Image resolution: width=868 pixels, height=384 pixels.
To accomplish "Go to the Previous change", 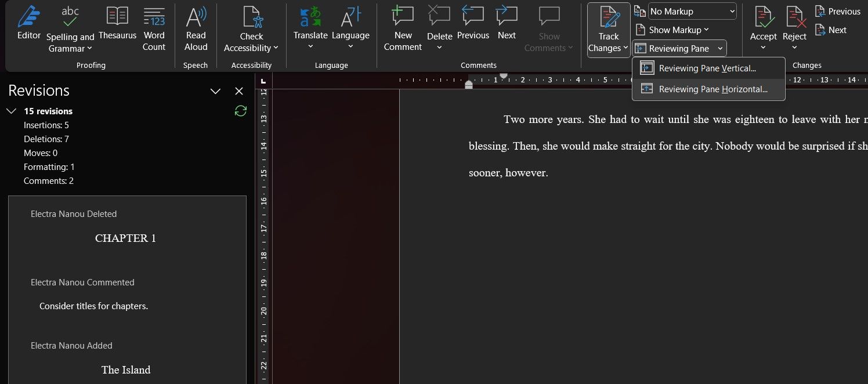I will coord(838,11).
